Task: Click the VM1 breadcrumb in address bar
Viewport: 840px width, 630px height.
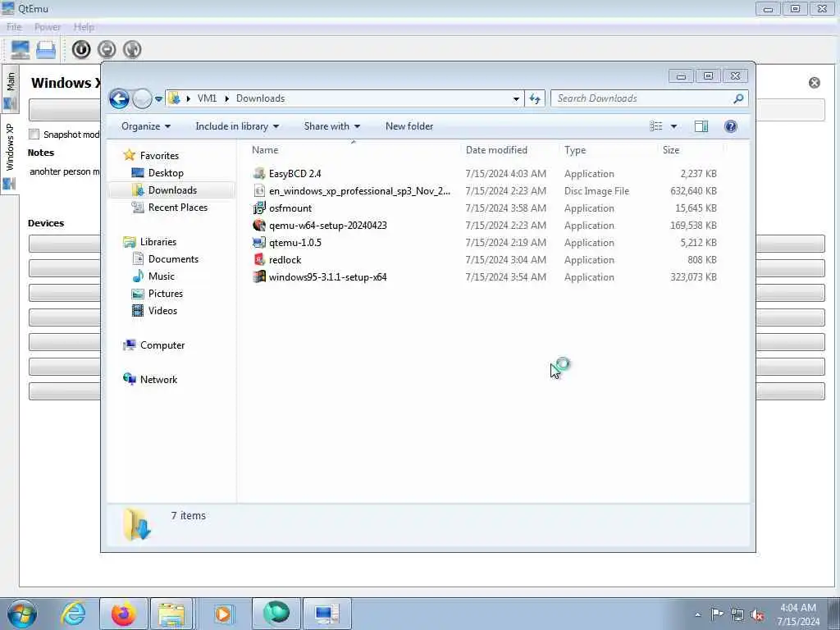Action: click(x=207, y=98)
